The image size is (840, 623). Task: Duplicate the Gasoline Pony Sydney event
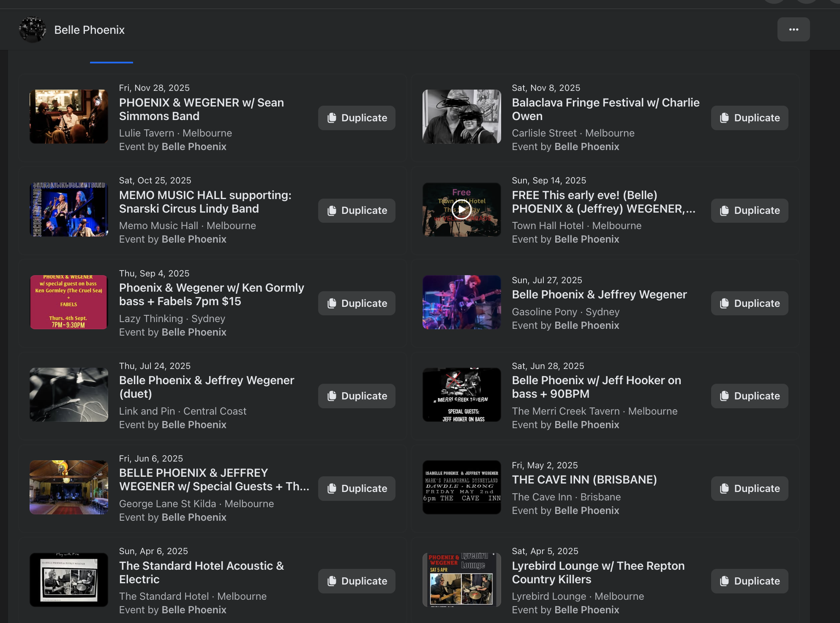pyautogui.click(x=749, y=303)
